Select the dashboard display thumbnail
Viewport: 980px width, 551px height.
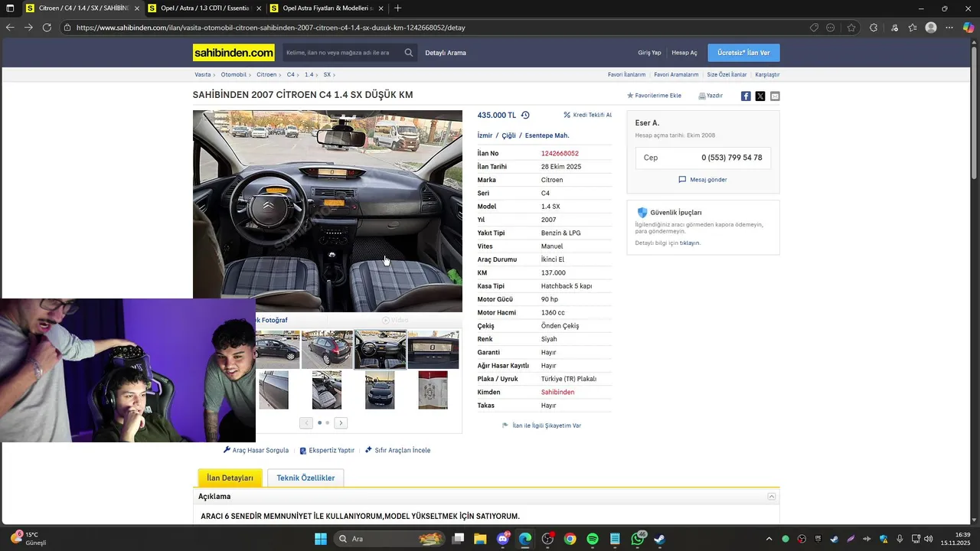[433, 350]
